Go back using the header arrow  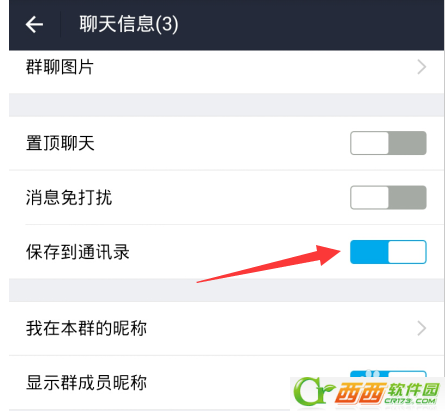34,25
